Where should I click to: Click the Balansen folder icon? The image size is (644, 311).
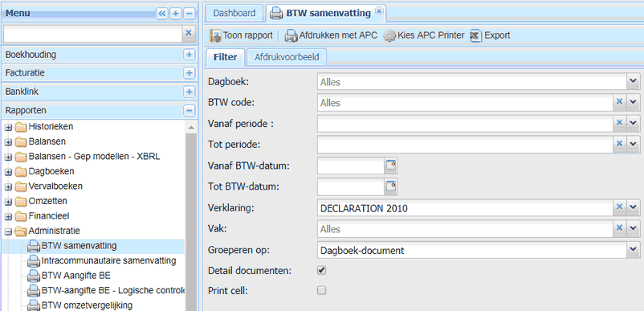coord(20,142)
